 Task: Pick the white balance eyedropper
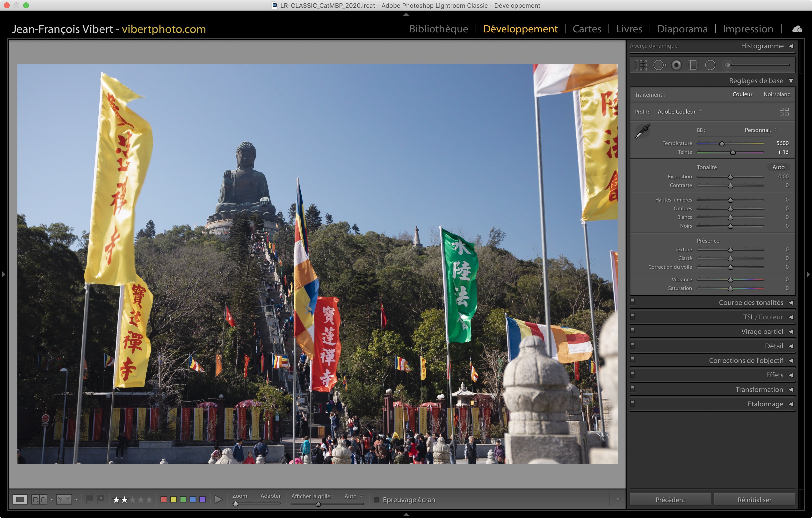click(x=642, y=131)
